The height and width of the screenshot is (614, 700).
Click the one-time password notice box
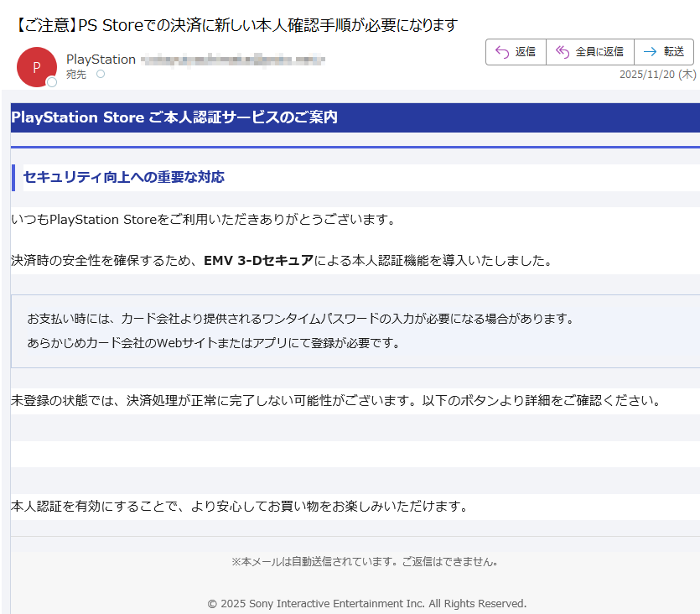pyautogui.click(x=355, y=330)
